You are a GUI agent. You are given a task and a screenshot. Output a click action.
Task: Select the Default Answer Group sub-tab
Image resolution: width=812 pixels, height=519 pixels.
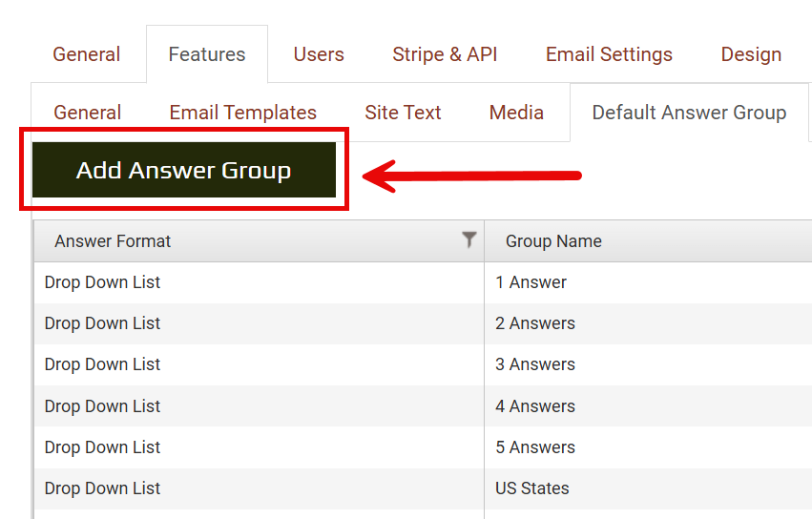pyautogui.click(x=689, y=113)
